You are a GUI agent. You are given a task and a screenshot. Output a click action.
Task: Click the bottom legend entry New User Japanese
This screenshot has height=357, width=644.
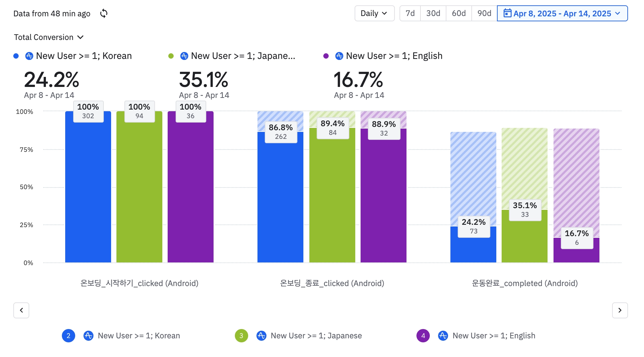316,336
